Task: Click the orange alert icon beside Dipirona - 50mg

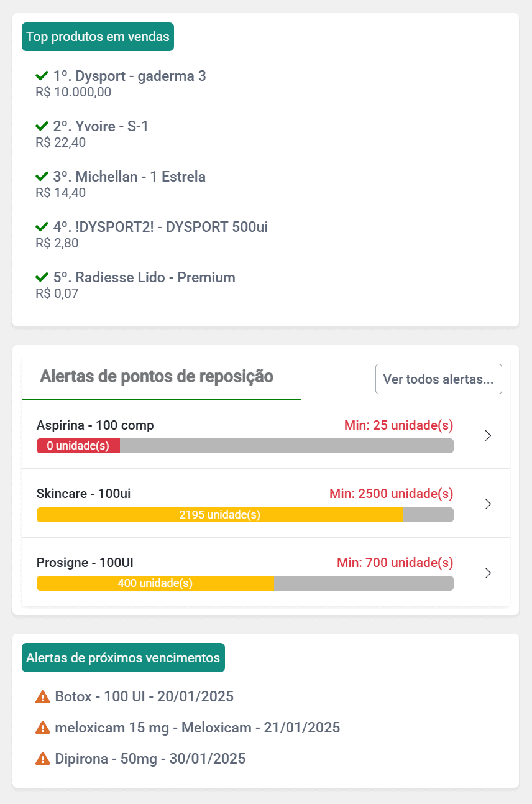Action: 43,759
